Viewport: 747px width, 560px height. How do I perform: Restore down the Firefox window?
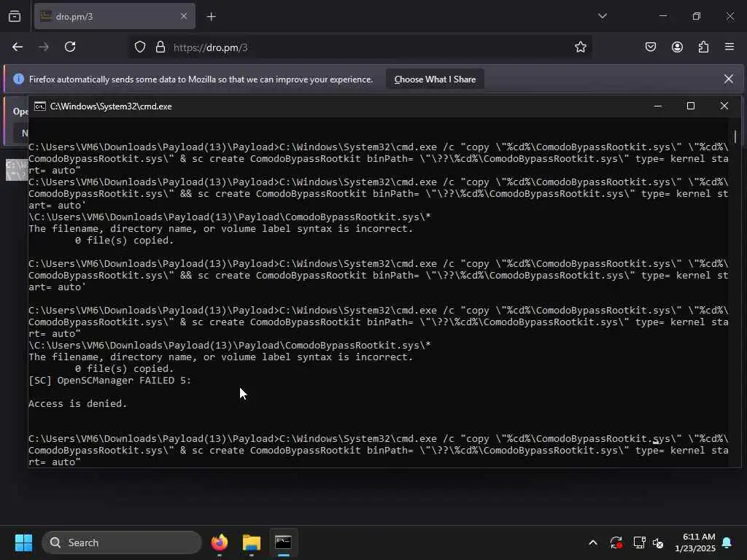[x=696, y=16]
